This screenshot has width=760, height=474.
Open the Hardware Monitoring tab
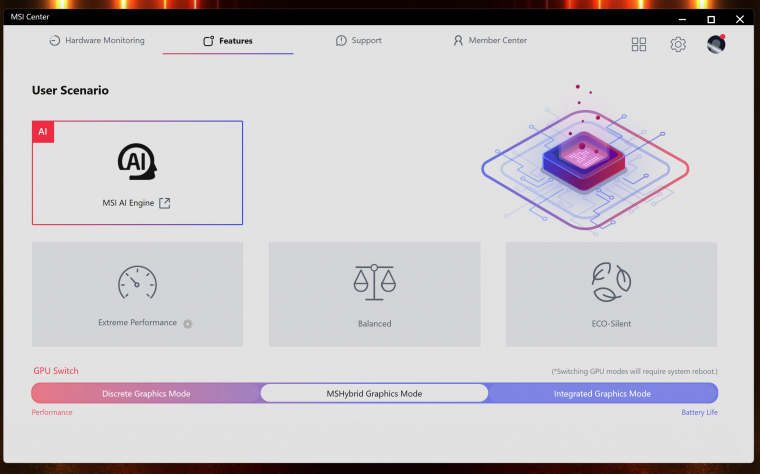pyautogui.click(x=96, y=40)
